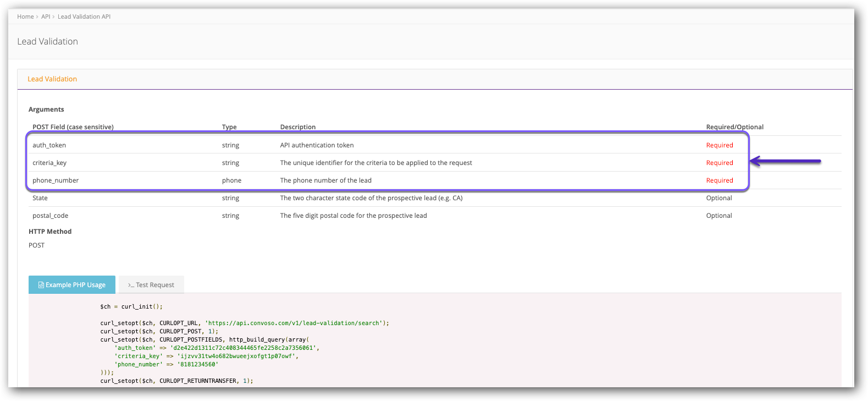Click the 'phone' type cell
This screenshot has height=401, width=868.
click(231, 180)
